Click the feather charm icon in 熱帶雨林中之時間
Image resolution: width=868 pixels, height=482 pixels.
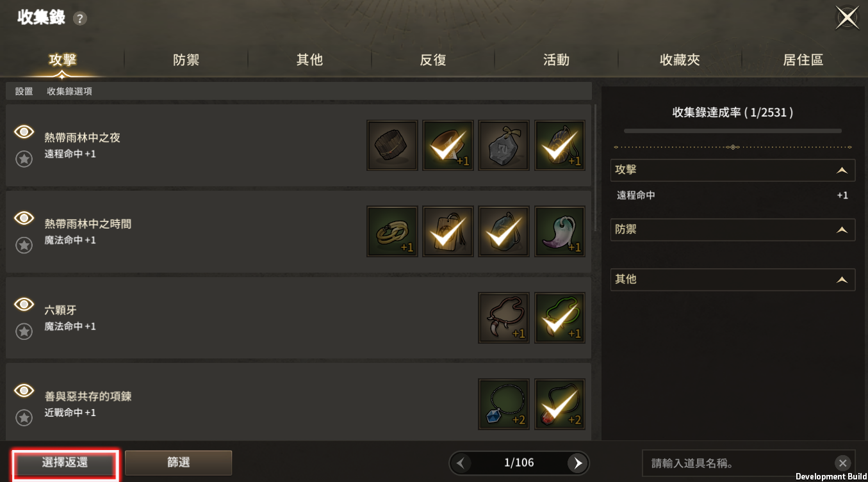coord(560,232)
